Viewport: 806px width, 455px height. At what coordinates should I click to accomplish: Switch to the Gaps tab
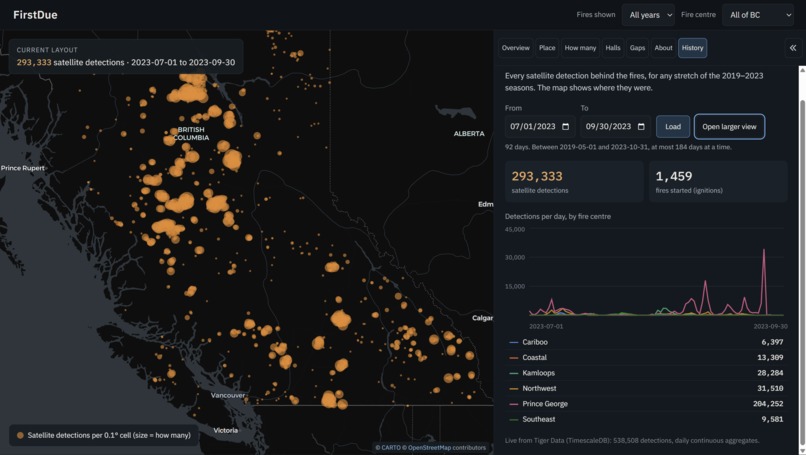pos(637,48)
